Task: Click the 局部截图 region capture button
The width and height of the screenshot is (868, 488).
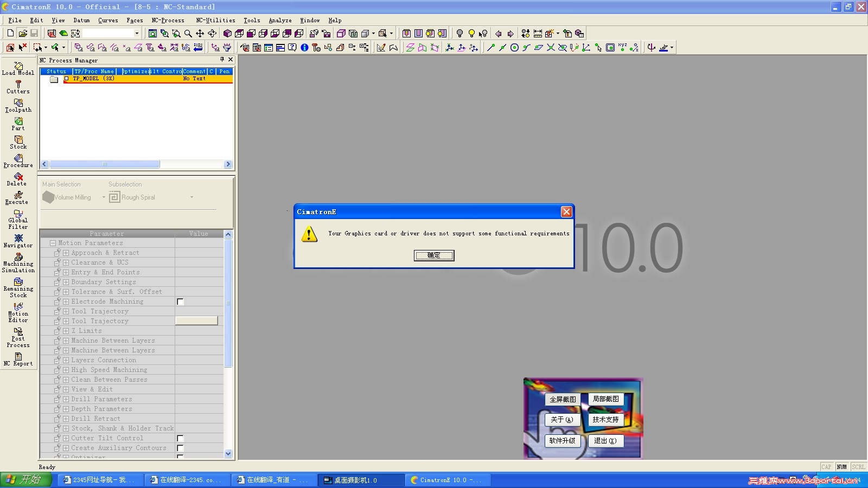Action: 605,399
